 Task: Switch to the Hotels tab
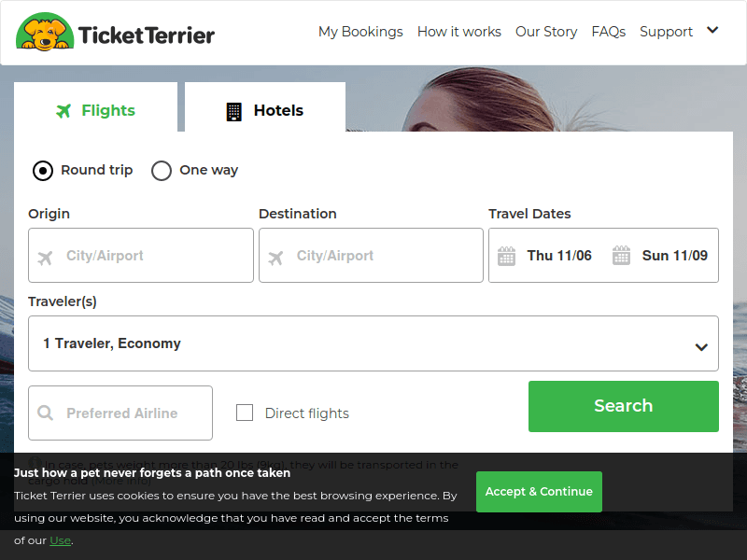264,110
